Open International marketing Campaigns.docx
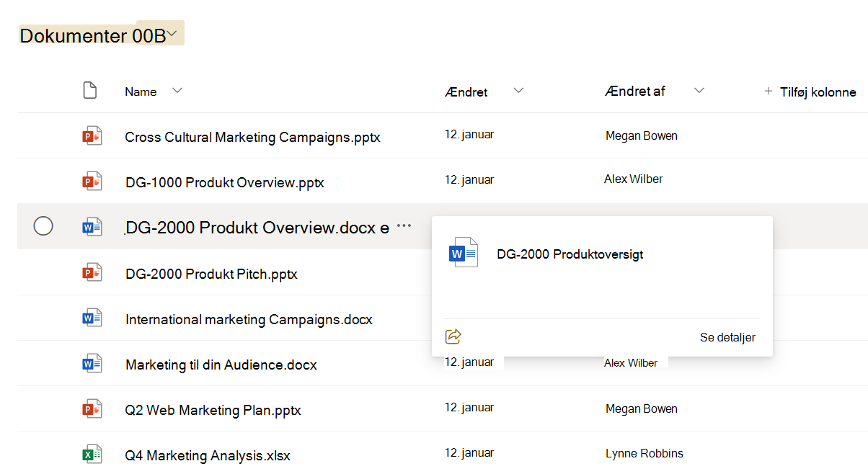 [249, 319]
